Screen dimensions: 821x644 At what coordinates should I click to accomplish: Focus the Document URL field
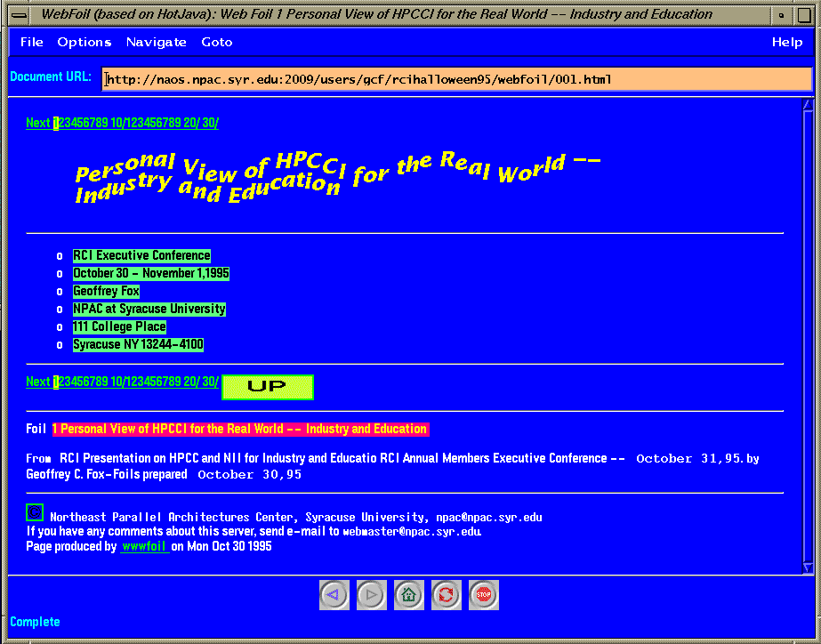456,79
